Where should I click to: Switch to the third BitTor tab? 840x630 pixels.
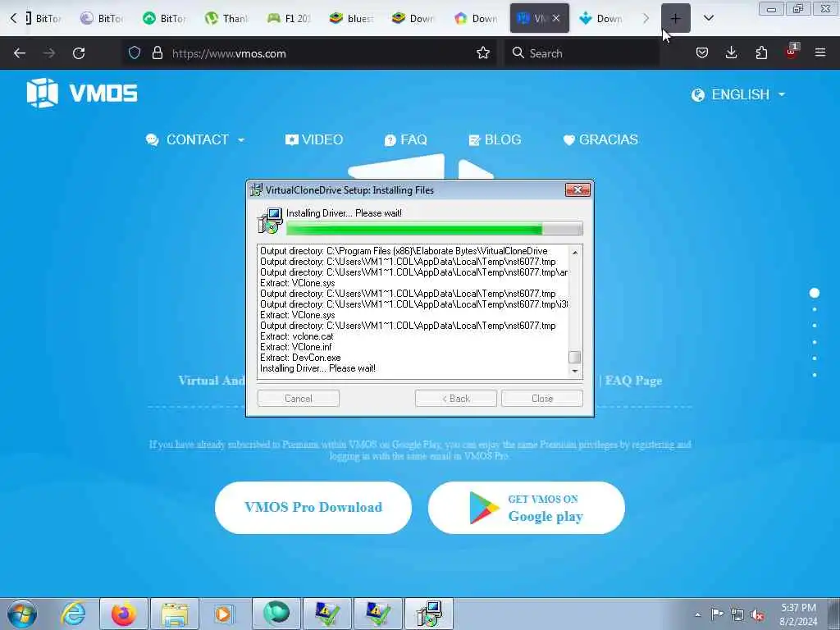[x=165, y=18]
